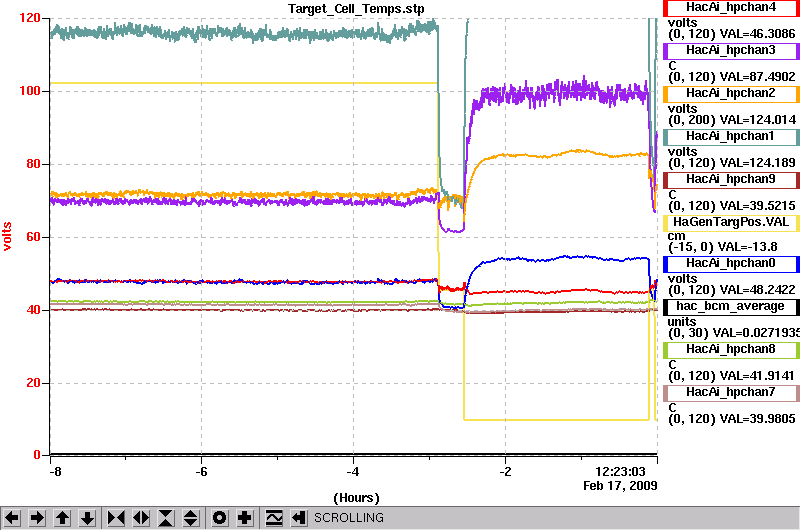
Task: Select the HacAi_hpchan1 teal legend entry
Action: 731,136
